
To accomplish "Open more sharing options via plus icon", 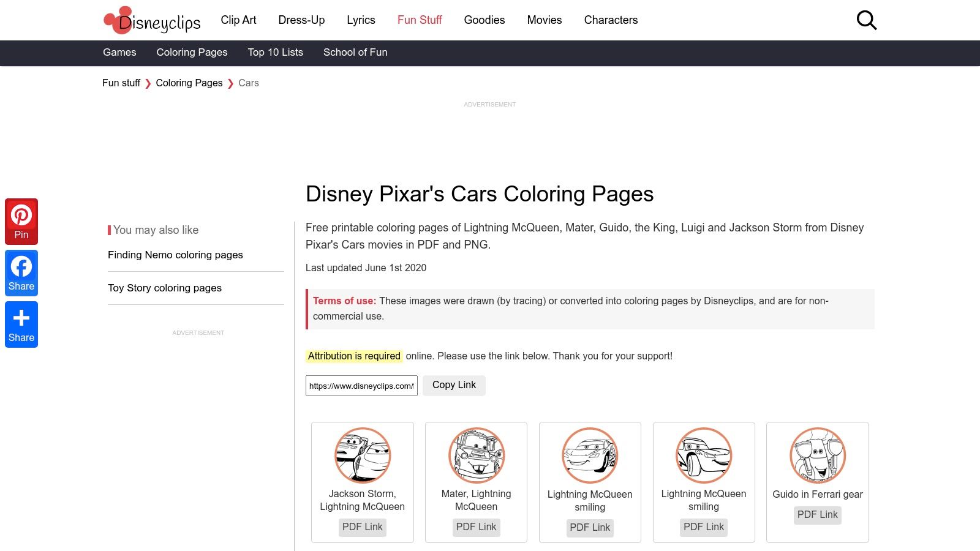I will point(21,324).
